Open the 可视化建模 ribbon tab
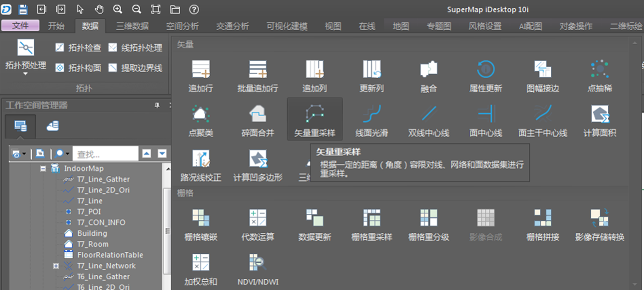The width and height of the screenshot is (644, 290). click(x=287, y=26)
